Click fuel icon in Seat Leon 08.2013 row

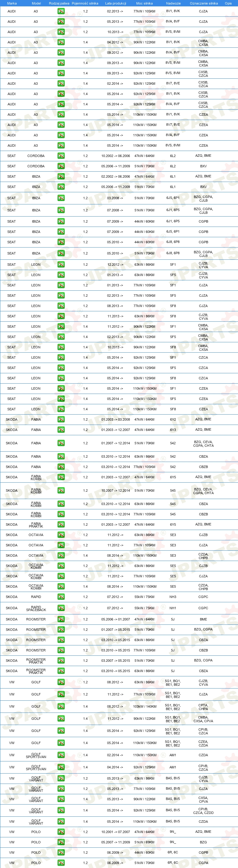pos(61,306)
